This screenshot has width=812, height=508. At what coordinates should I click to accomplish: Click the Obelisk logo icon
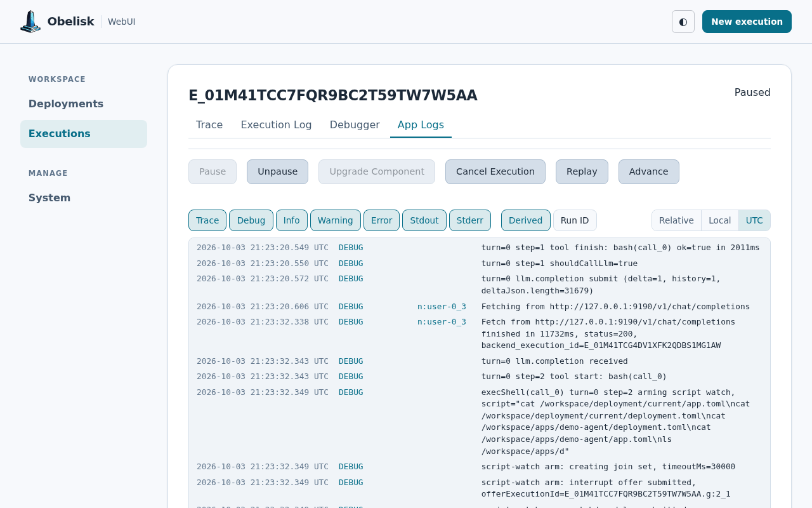[30, 22]
